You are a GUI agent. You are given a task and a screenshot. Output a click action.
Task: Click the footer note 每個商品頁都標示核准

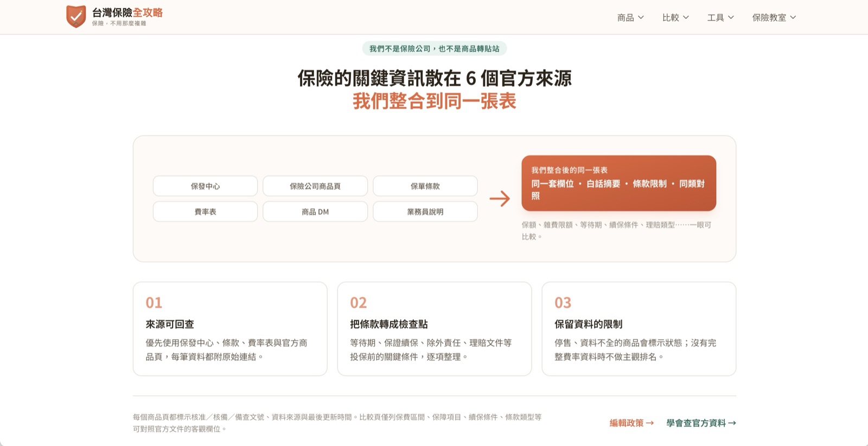[337, 423]
